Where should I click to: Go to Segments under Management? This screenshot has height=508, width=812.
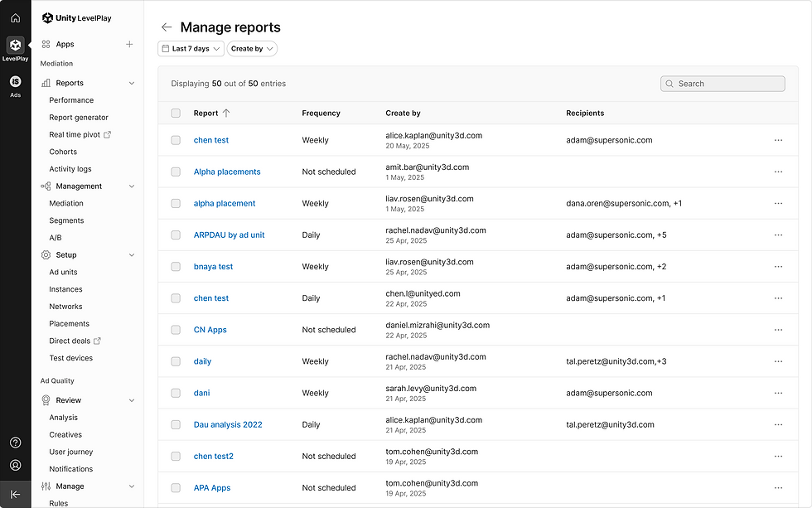tap(66, 220)
